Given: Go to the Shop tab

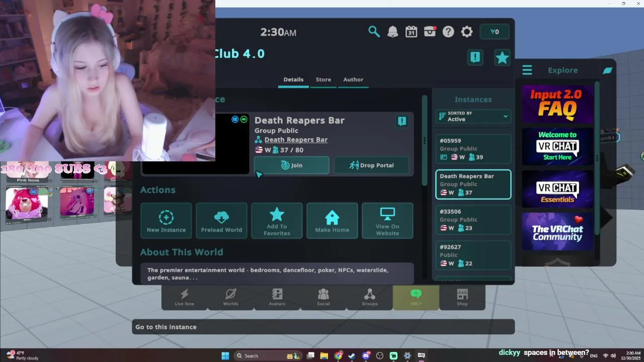Looking at the screenshot, I should tap(462, 297).
